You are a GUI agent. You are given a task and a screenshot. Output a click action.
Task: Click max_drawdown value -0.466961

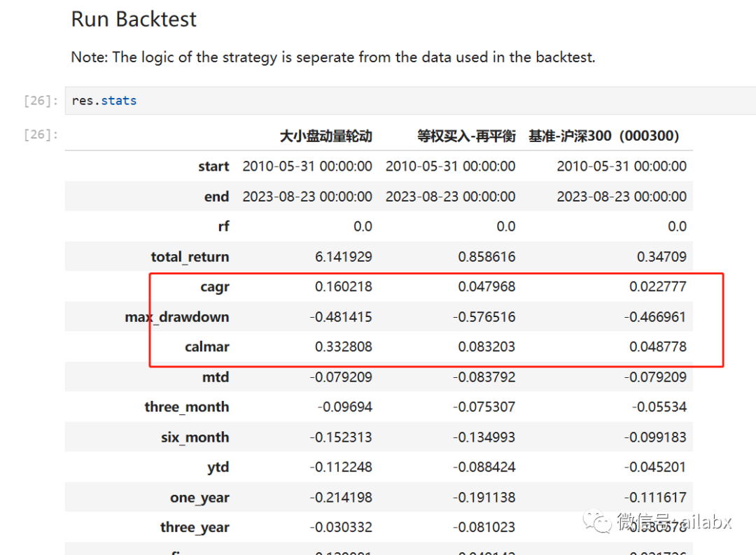pos(655,317)
